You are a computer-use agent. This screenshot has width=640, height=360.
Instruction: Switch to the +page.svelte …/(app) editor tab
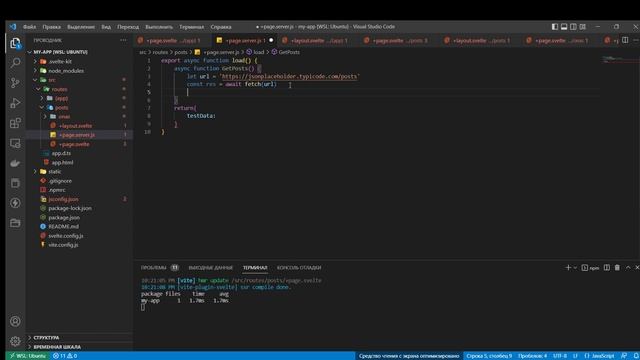coord(173,40)
